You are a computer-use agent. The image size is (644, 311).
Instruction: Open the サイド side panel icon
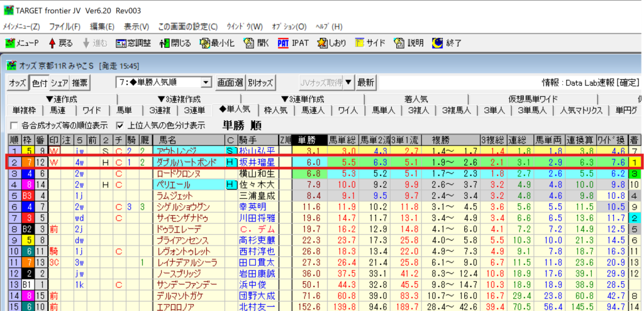pos(360,43)
